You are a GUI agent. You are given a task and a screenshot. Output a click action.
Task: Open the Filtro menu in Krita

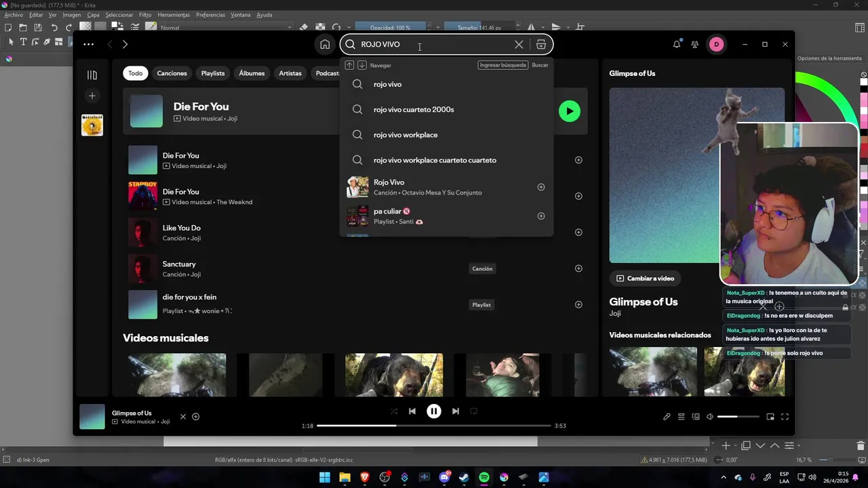pyautogui.click(x=145, y=15)
